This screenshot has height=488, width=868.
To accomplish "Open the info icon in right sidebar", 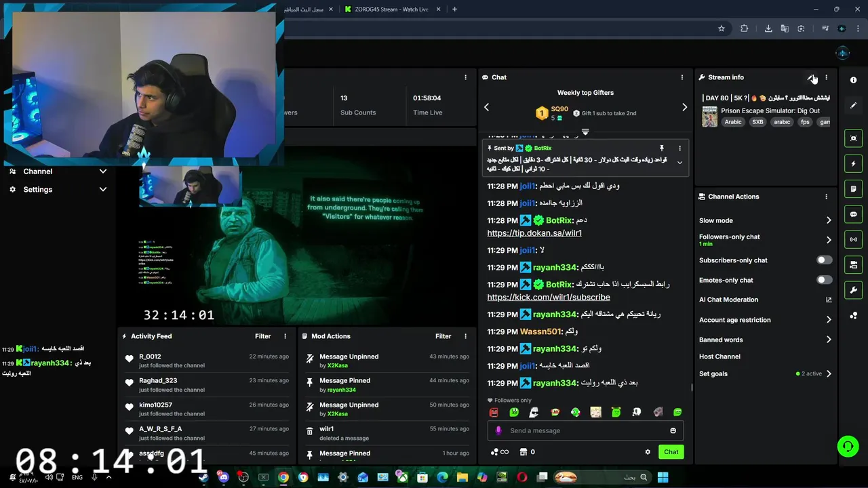I will point(853,80).
